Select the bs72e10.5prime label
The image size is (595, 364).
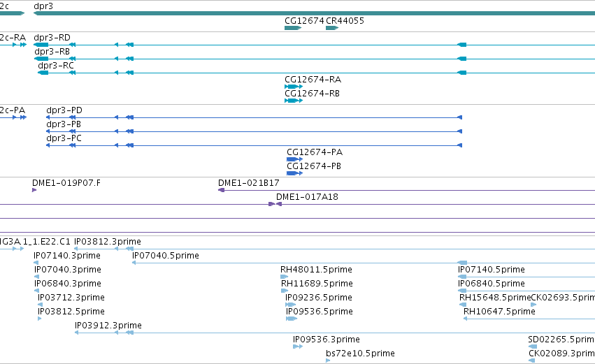360,354
